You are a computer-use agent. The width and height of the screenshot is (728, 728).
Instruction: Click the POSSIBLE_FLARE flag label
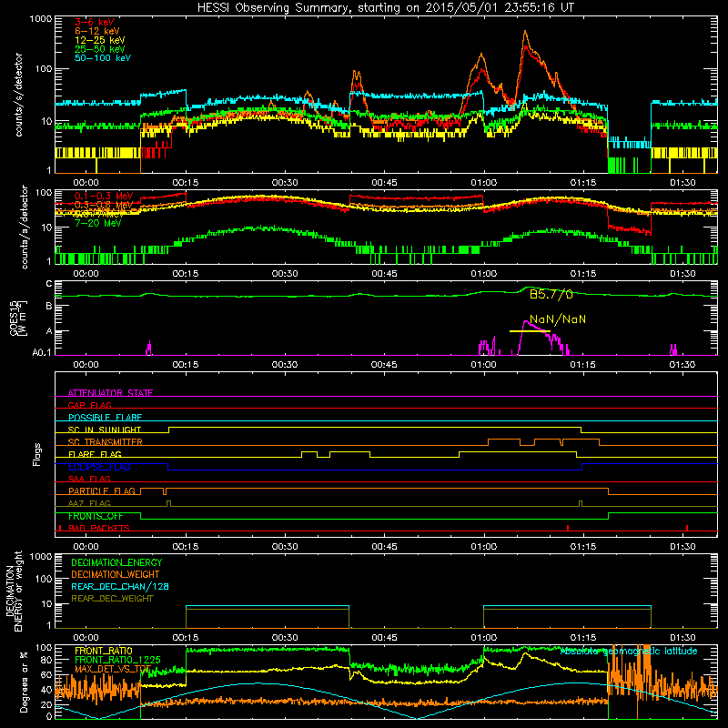pyautogui.click(x=105, y=418)
